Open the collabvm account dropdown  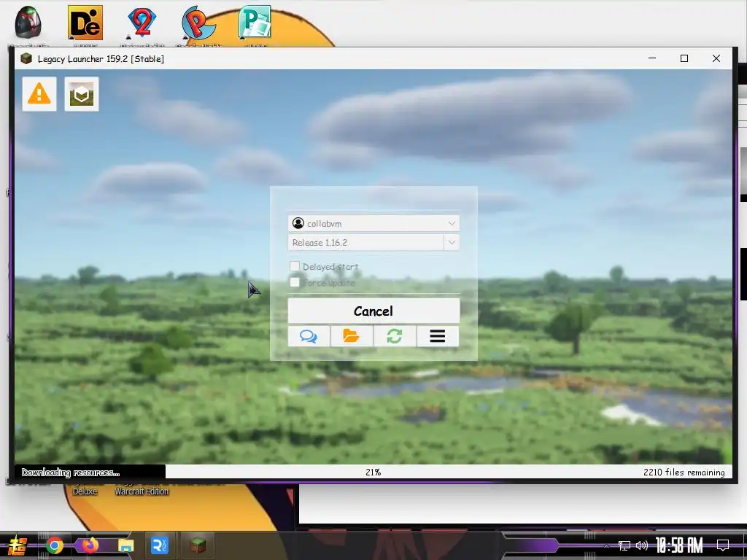coord(373,223)
